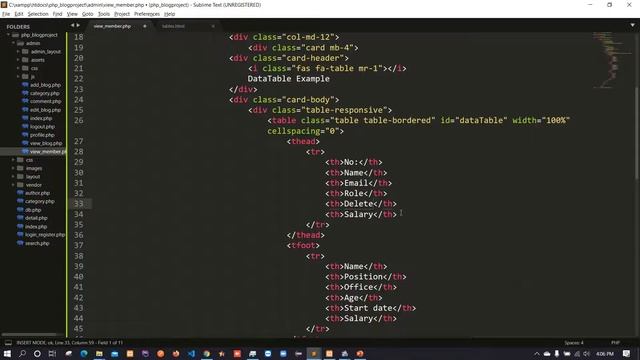Open search.php in sidebar
The width and height of the screenshot is (640, 360).
(37, 243)
